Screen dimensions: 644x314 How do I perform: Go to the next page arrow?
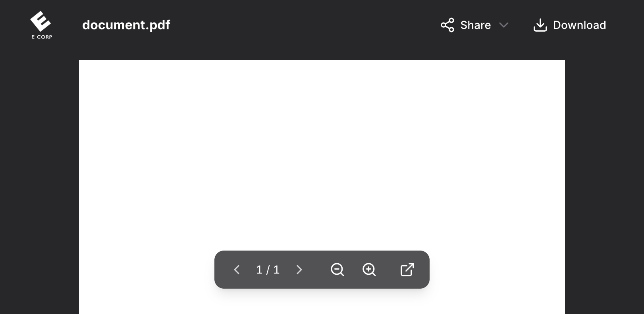pyautogui.click(x=299, y=270)
